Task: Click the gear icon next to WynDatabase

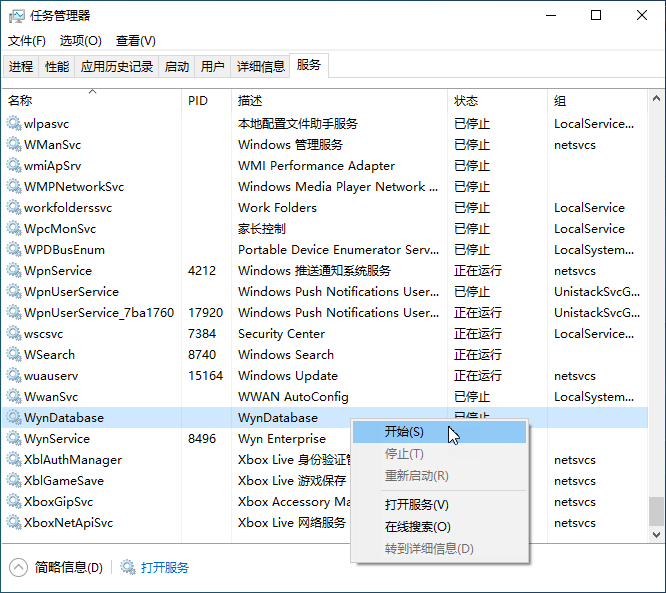Action: [14, 418]
